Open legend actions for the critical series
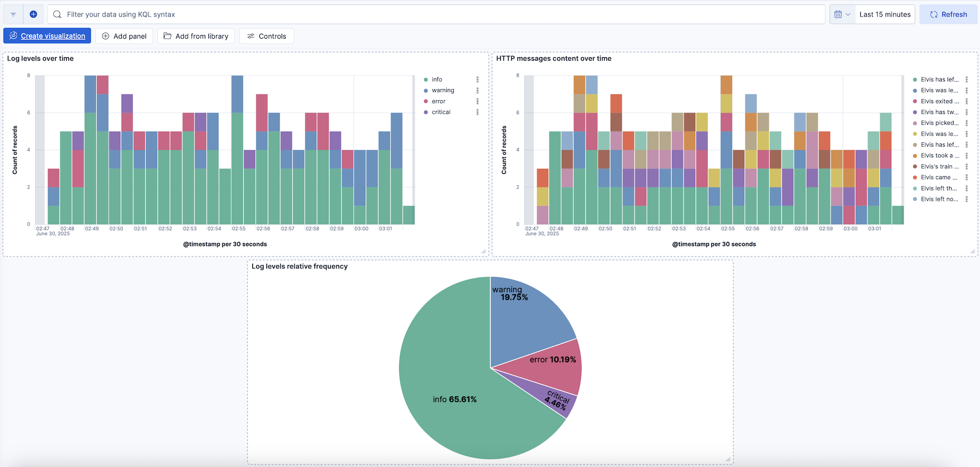 coord(478,112)
